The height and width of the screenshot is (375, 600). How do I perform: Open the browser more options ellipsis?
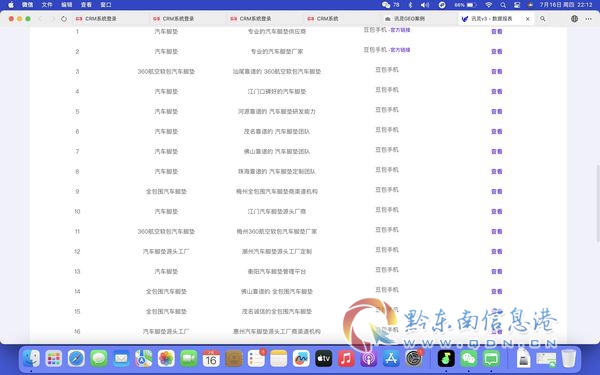click(589, 19)
